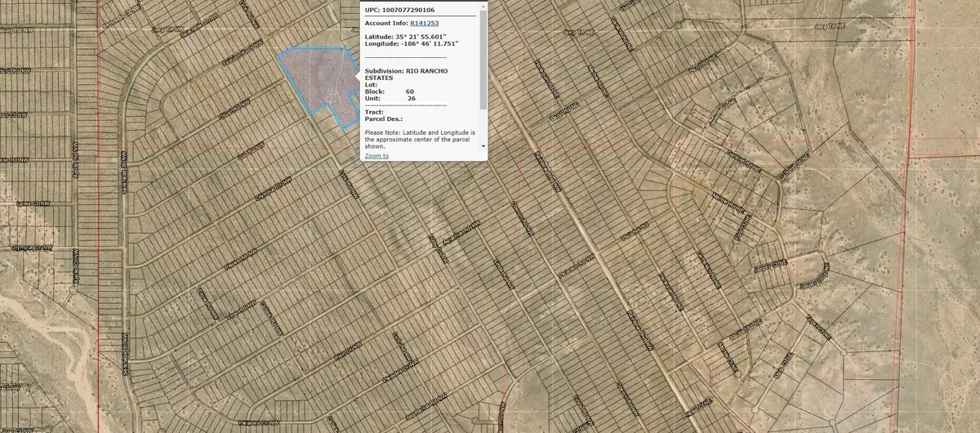Click the popup's vertical scrollbar thumb

pyautogui.click(x=483, y=57)
